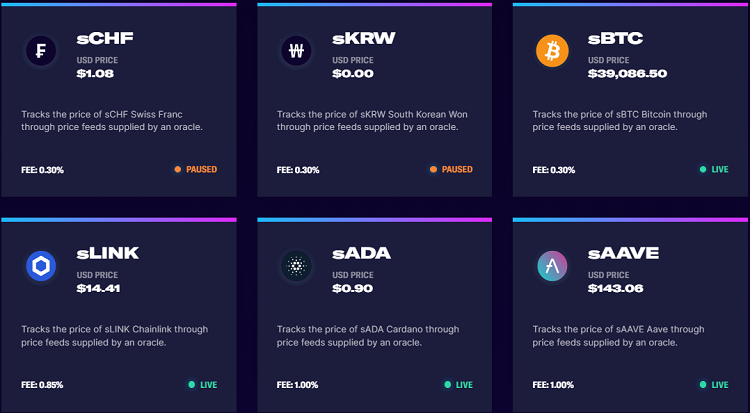Screen dimensions: 750x413
Task: Click the sKRW Korean Won coin icon
Action: (296, 50)
